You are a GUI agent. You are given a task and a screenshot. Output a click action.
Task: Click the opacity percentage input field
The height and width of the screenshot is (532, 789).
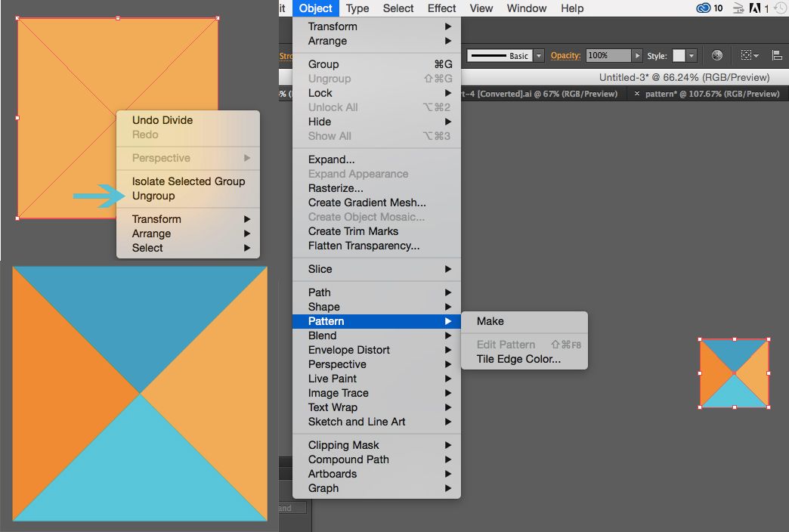(x=608, y=54)
